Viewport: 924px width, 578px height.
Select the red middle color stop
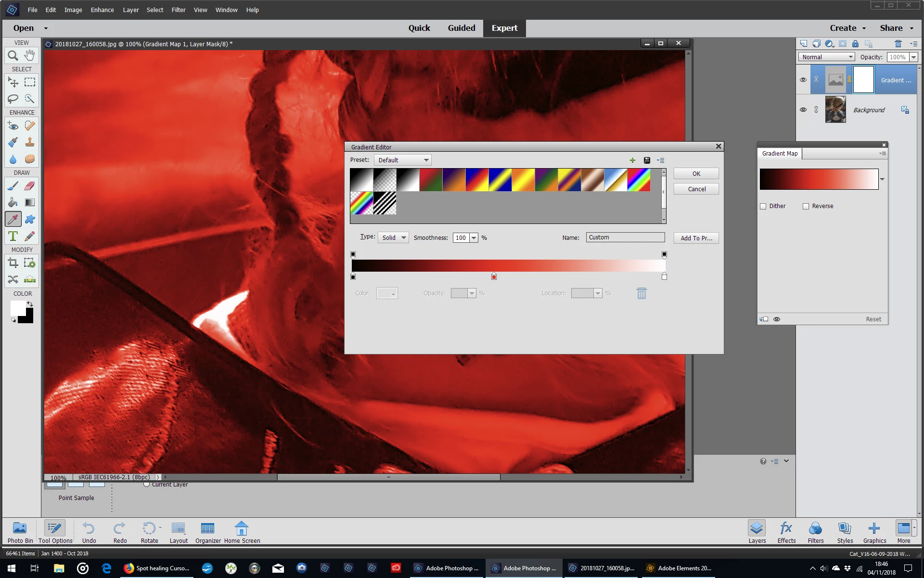[x=494, y=276]
